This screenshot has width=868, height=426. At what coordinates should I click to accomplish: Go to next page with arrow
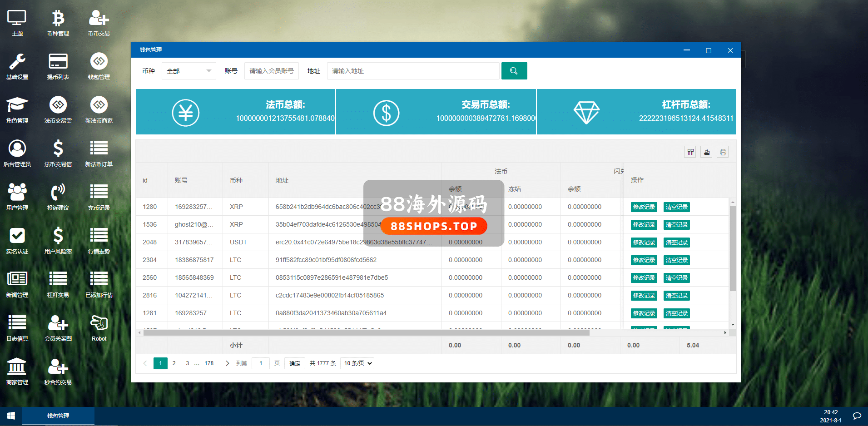(227, 363)
